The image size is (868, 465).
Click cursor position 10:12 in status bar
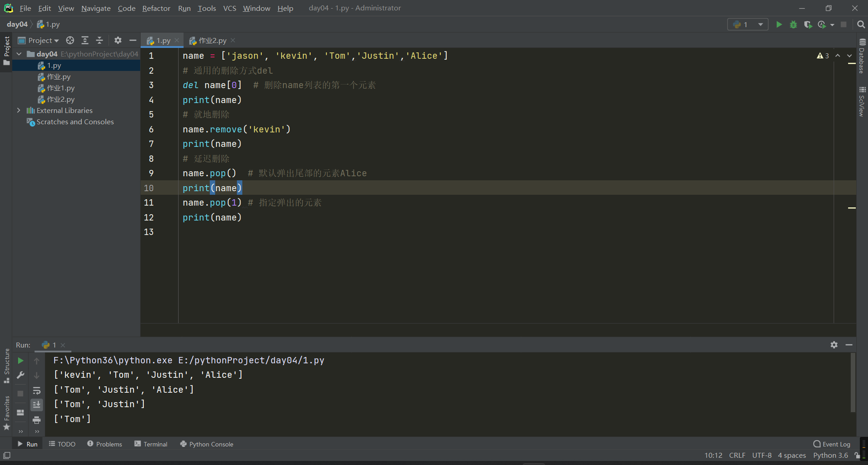tap(713, 456)
